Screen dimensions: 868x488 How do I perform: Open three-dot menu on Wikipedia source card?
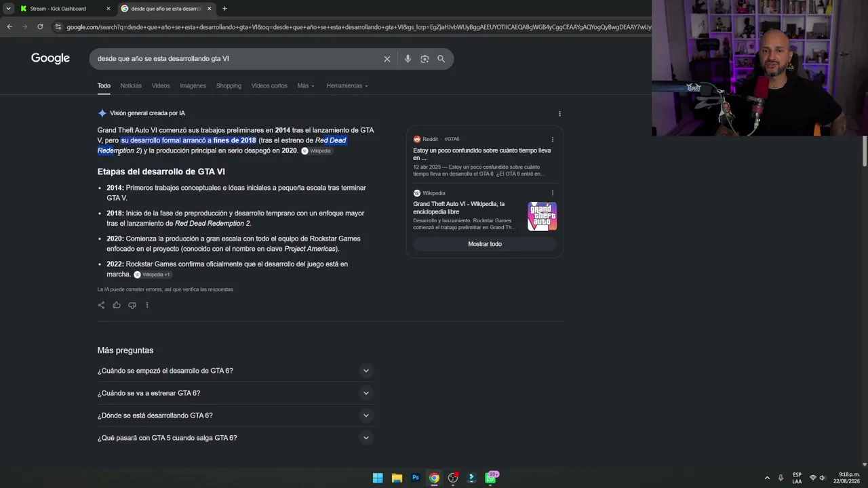553,193
